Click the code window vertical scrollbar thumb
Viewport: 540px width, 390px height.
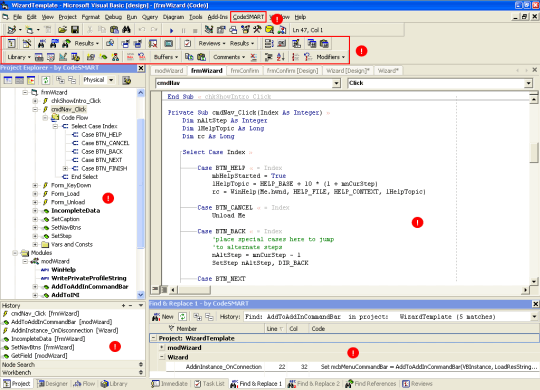[534, 153]
